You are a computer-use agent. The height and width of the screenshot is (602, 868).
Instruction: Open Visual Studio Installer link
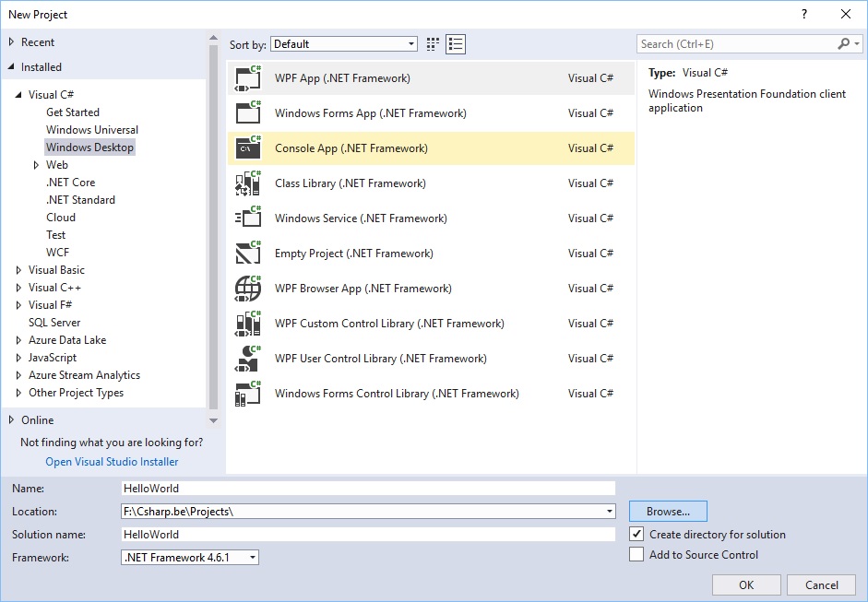[x=112, y=462]
